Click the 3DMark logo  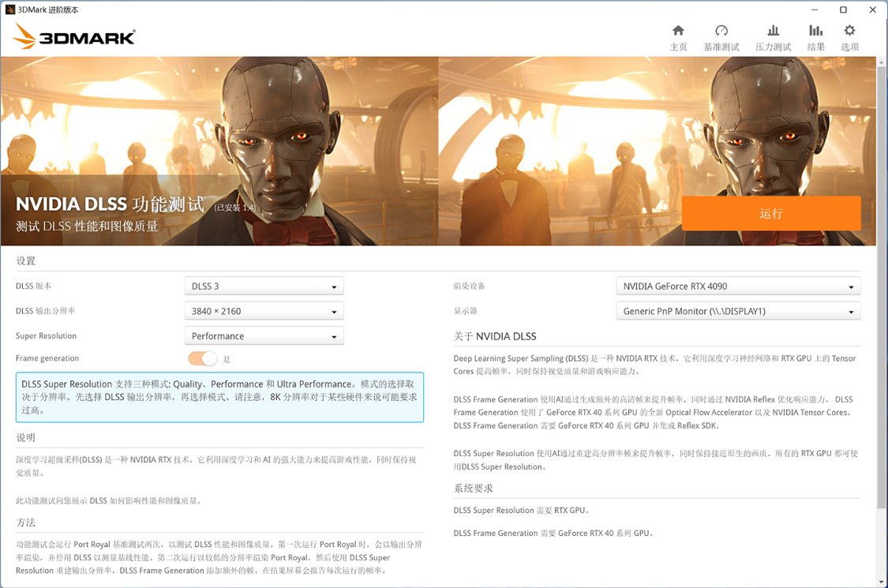[x=74, y=36]
